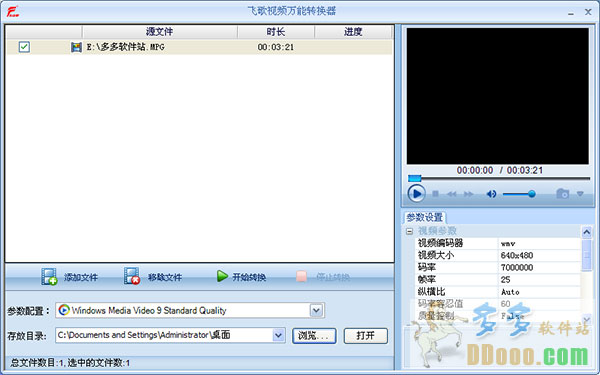
Task: Minimize the converter window
Action: coord(571,13)
